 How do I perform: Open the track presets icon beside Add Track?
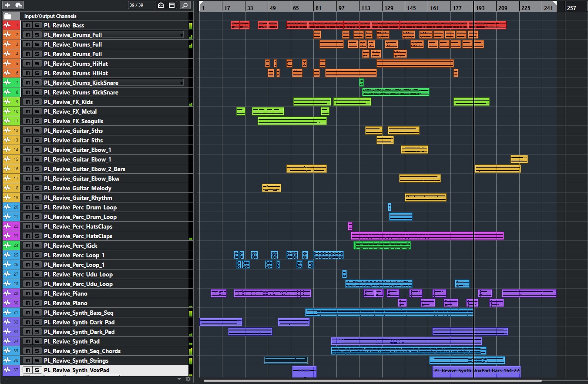pos(18,5)
